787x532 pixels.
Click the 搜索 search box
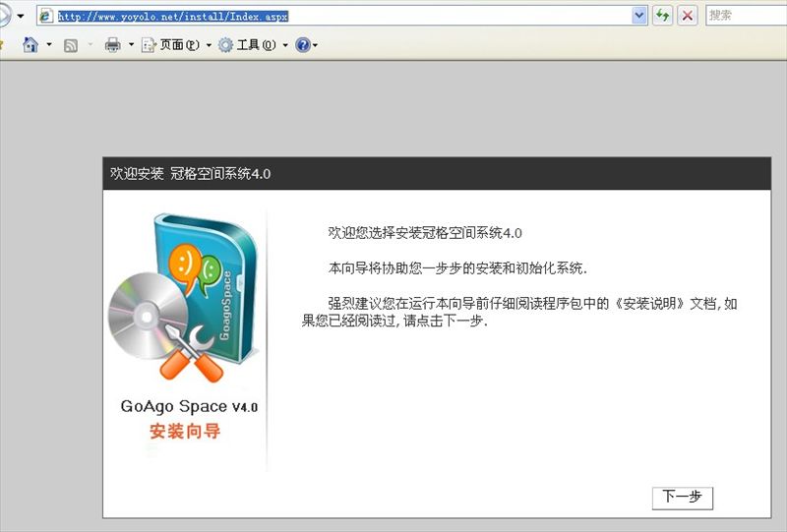[747, 16]
